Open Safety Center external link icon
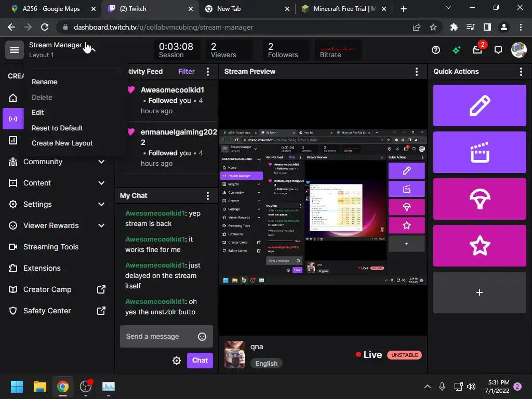The width and height of the screenshot is (532, 399). 101,311
